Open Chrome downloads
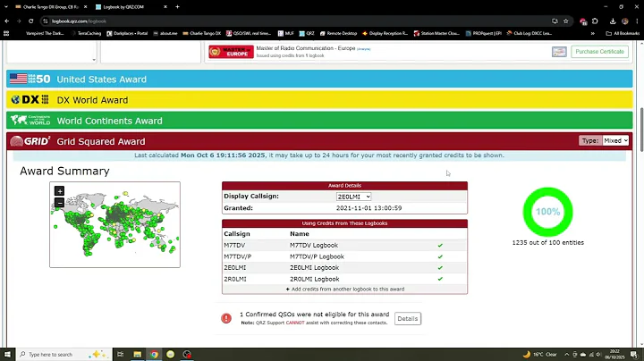644x361 pixels. point(613,21)
